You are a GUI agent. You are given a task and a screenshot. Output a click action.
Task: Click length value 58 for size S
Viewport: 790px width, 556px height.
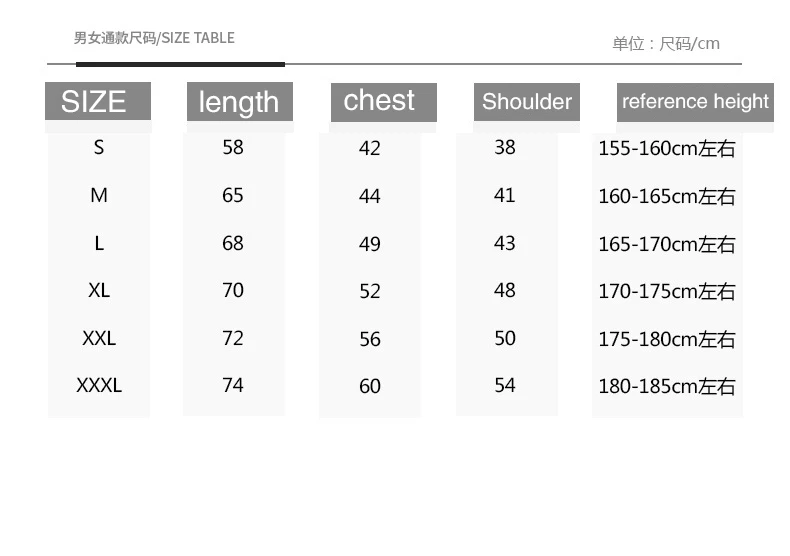233,147
